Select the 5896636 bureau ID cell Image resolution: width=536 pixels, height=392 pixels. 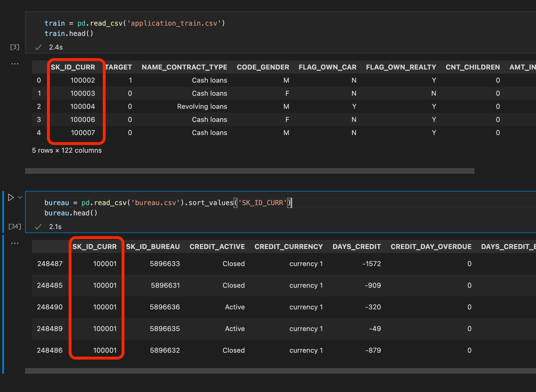(165, 307)
